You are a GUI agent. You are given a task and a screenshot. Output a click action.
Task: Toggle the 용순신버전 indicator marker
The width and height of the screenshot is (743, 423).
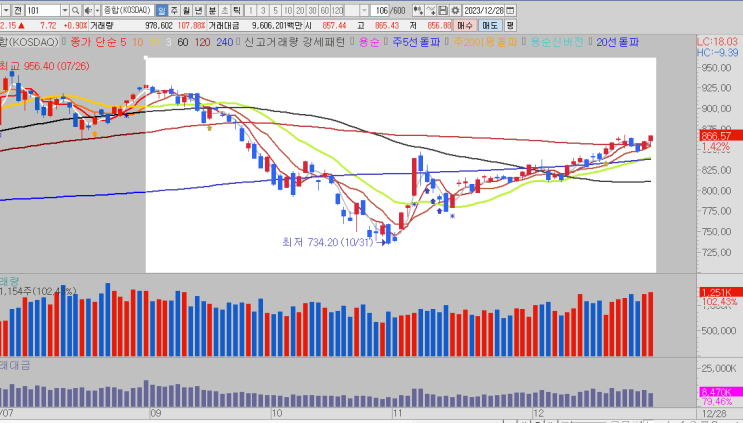point(524,42)
